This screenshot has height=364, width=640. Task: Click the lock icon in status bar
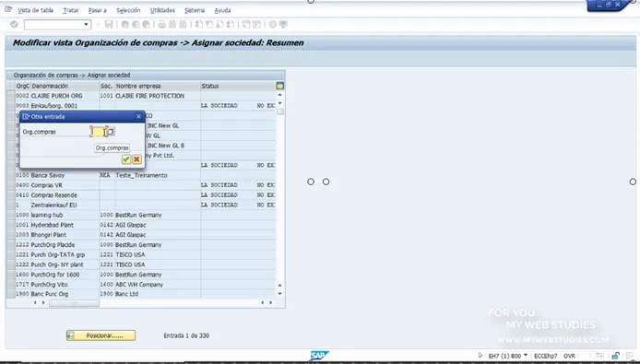pyautogui.click(x=615, y=356)
